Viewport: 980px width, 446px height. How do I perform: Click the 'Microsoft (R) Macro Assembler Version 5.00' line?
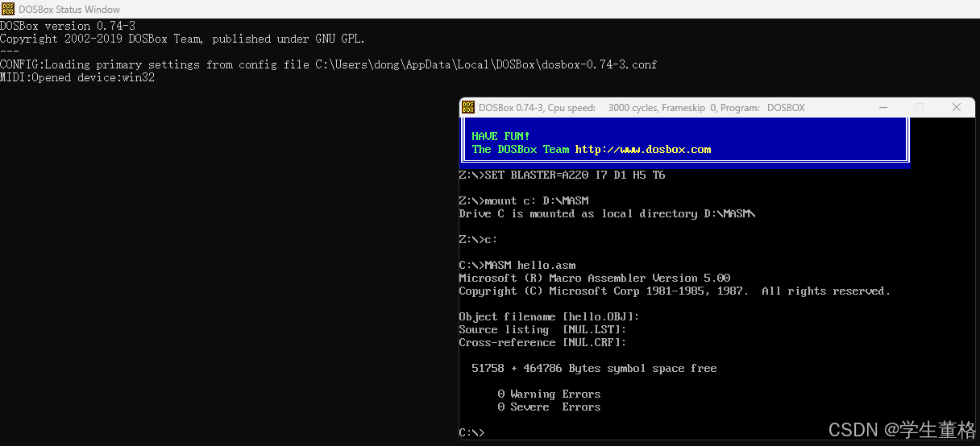pos(595,278)
